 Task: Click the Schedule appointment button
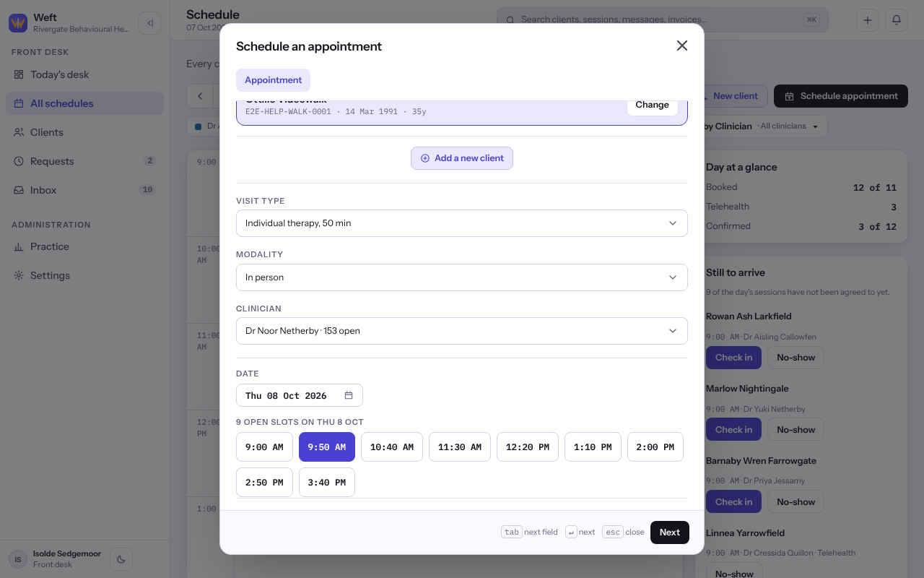coord(841,96)
